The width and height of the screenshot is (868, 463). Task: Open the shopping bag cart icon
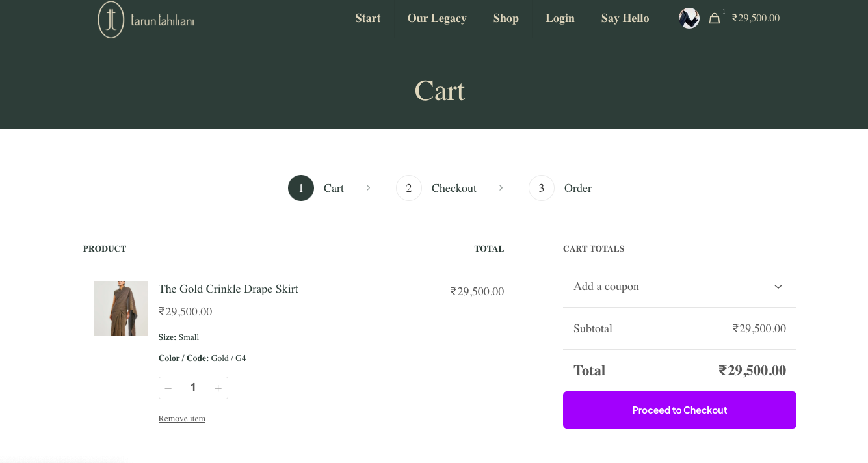tap(715, 18)
